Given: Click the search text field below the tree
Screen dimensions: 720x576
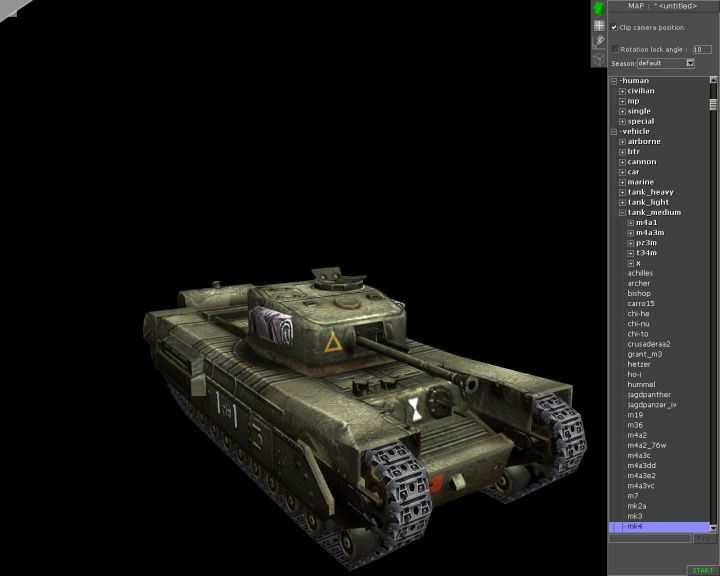Looking at the screenshot, I should [650, 538].
